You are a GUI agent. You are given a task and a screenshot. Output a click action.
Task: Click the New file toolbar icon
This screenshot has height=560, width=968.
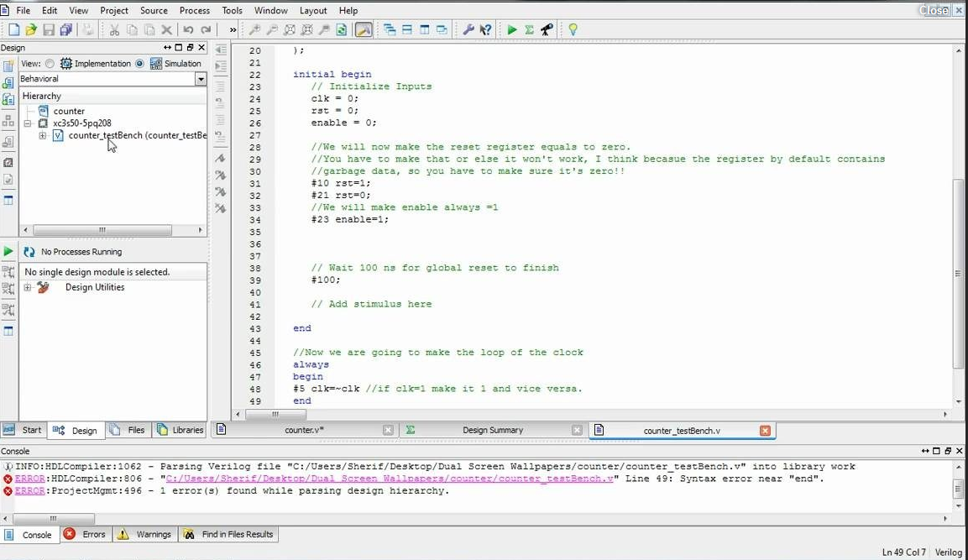[13, 30]
